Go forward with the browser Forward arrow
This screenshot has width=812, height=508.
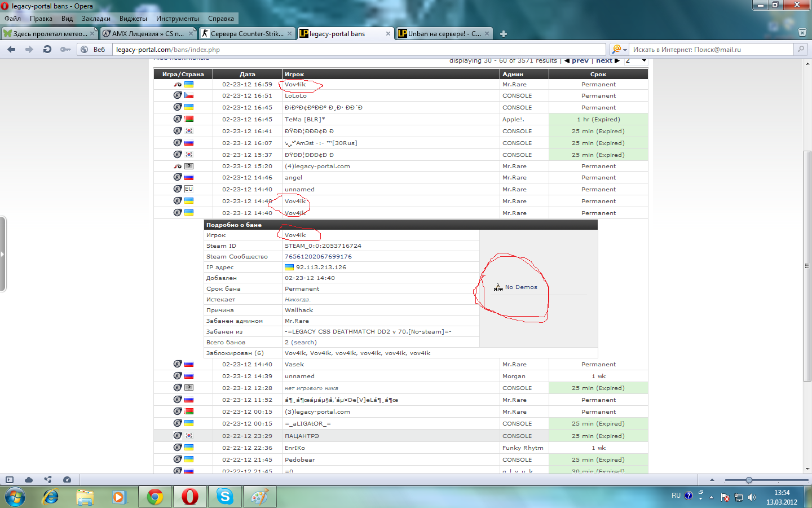[29, 50]
